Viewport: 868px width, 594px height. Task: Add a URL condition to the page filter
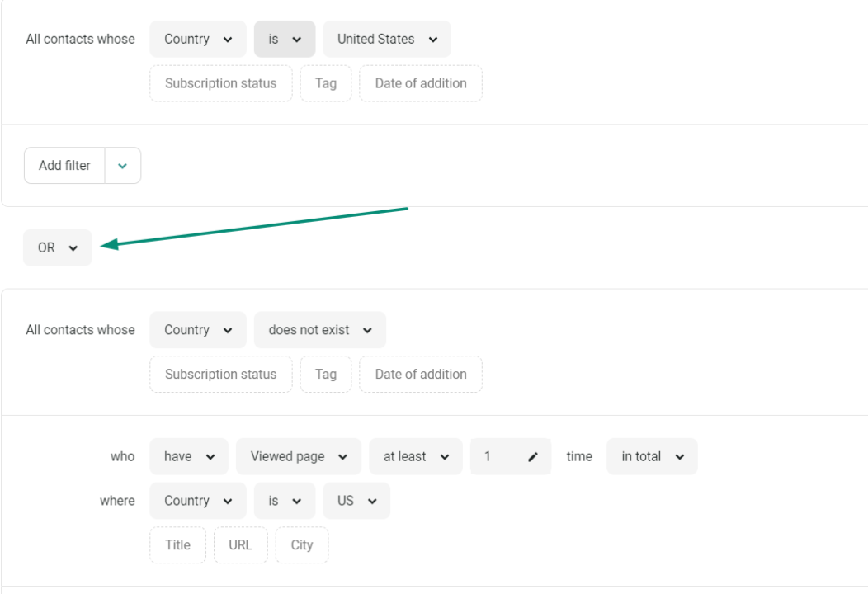(x=240, y=544)
